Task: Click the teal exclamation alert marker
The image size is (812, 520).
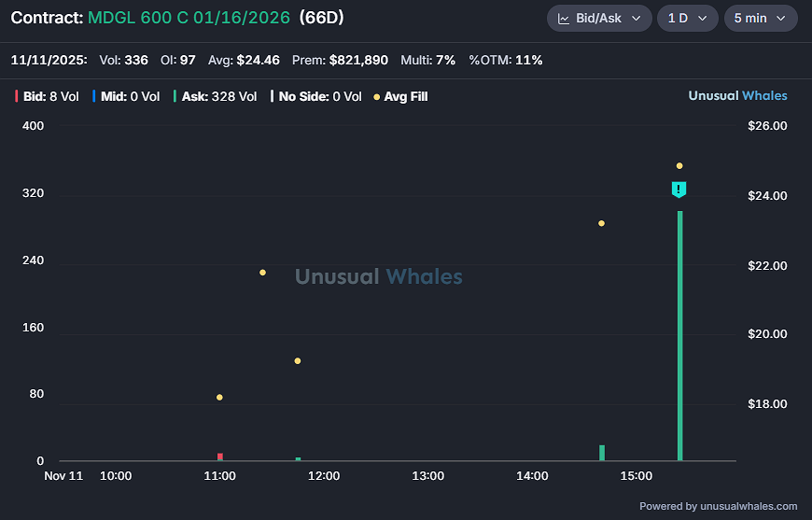Action: pos(679,190)
